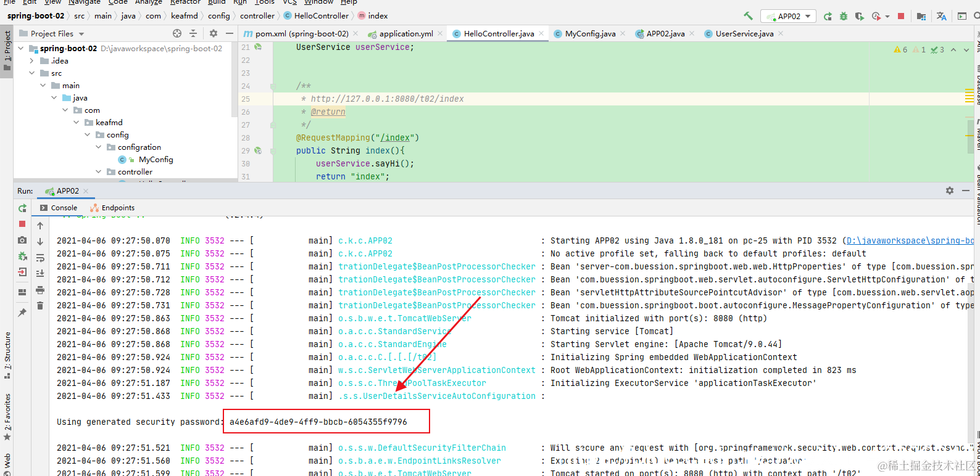Open Run panel settings gear
980x476 pixels.
pyautogui.click(x=950, y=191)
